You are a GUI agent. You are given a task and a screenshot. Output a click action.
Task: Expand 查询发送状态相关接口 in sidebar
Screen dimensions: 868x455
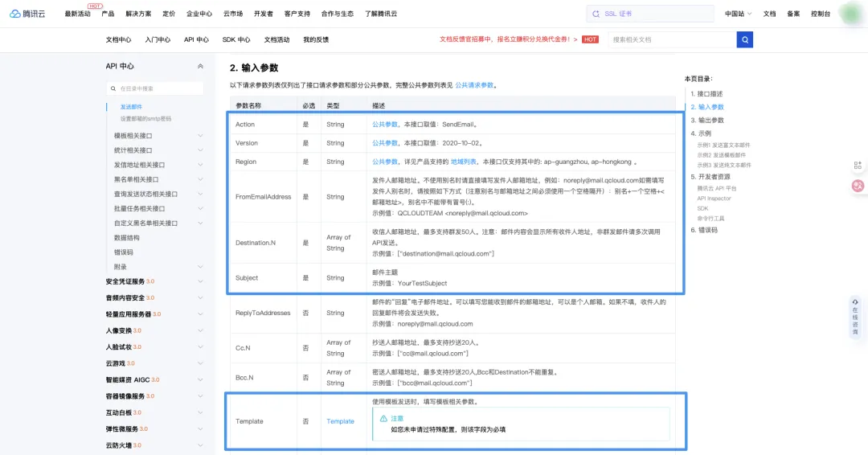tap(200, 194)
